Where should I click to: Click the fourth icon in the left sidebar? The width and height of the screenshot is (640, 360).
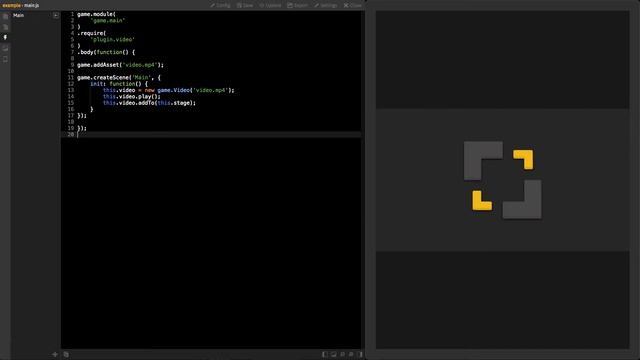(x=5, y=48)
